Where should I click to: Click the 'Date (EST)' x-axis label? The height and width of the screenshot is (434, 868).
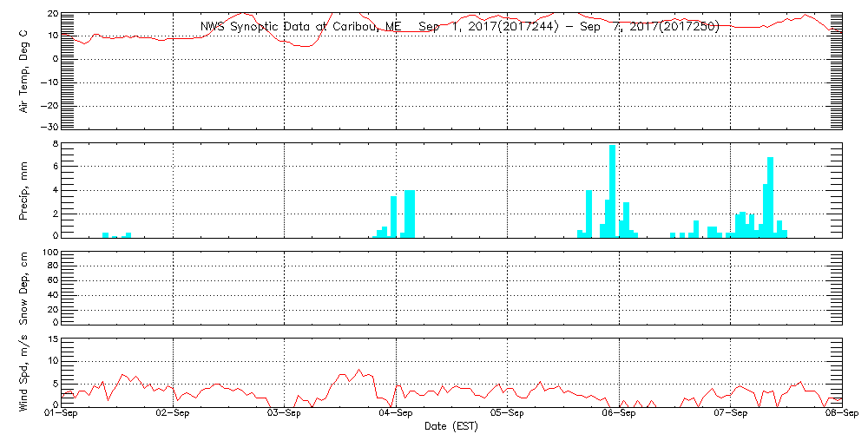451,426
